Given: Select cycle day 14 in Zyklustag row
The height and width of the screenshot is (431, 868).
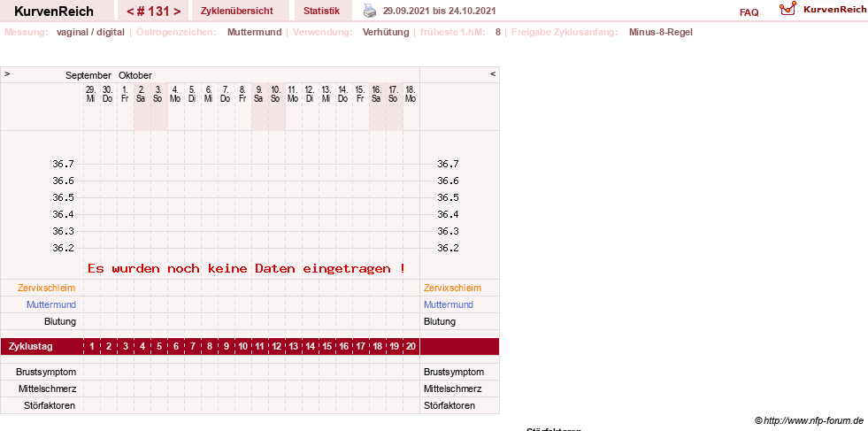Looking at the screenshot, I should 310,347.
